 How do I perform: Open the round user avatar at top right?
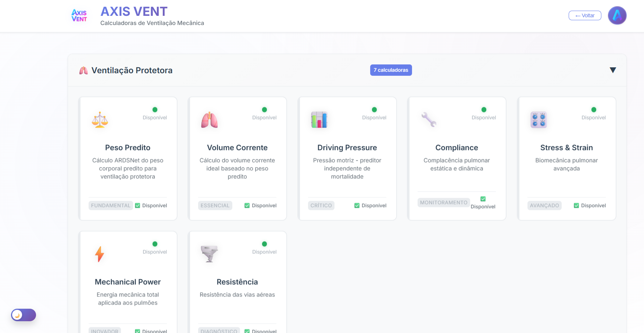(x=617, y=15)
